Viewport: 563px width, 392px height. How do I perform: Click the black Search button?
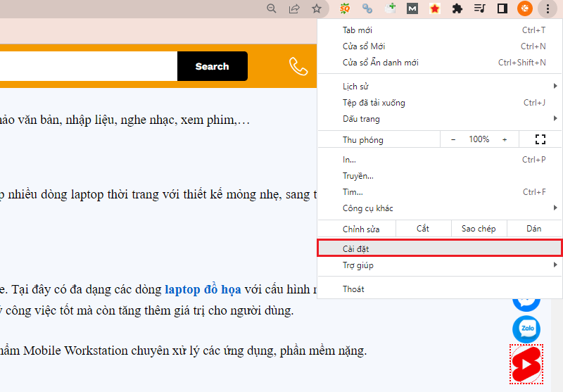point(213,66)
